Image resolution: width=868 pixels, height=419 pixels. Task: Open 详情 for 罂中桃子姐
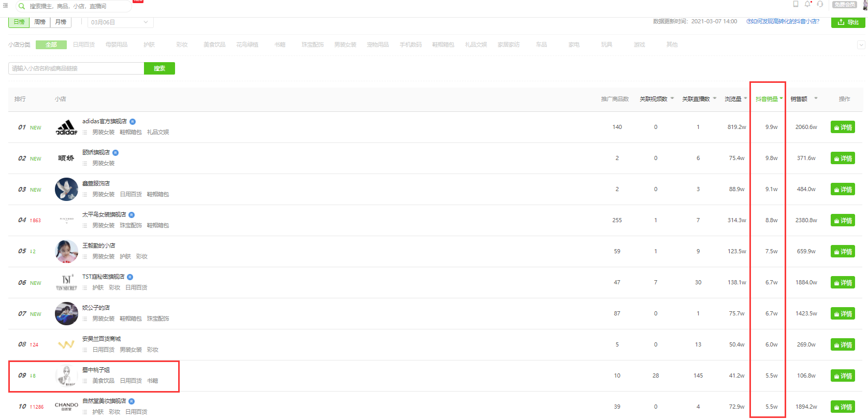coord(843,376)
